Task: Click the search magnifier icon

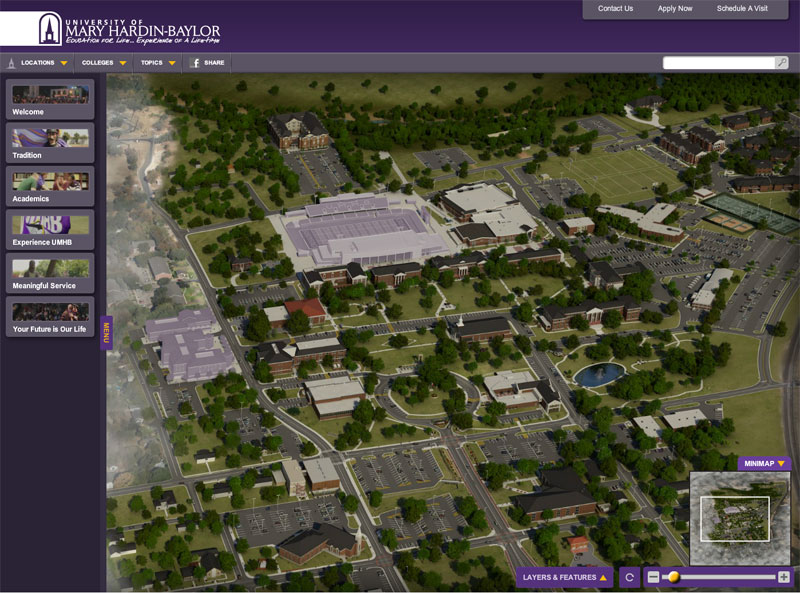Action: (781, 63)
